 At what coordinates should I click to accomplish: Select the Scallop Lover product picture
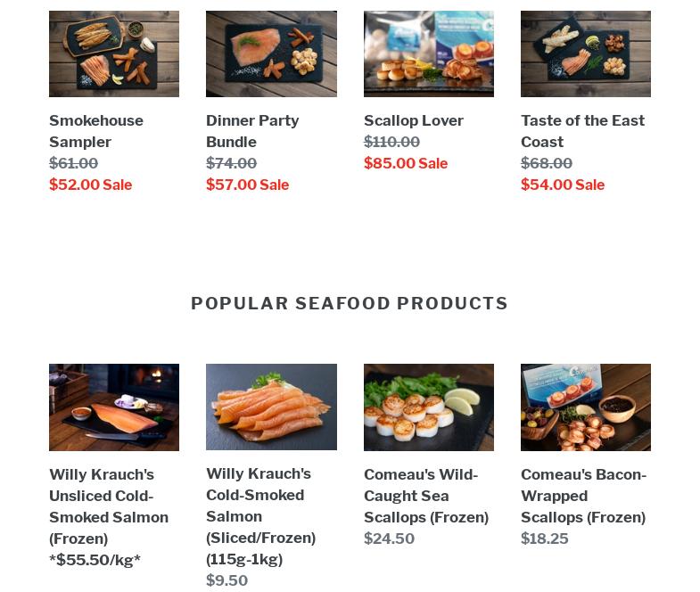click(x=428, y=53)
